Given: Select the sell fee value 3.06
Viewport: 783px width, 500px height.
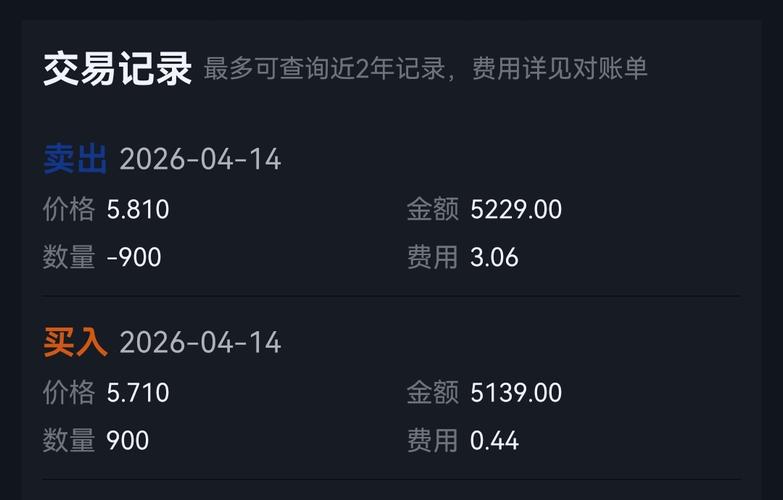Looking at the screenshot, I should tap(494, 258).
